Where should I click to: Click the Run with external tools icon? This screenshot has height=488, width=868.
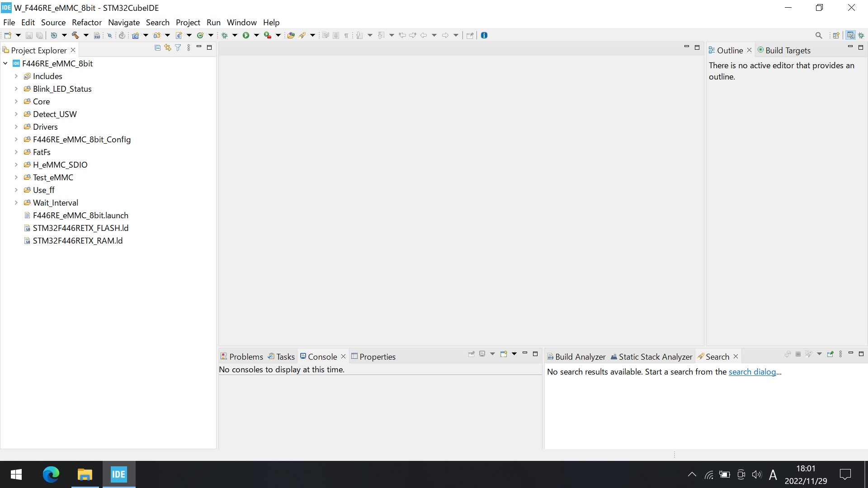(x=268, y=35)
